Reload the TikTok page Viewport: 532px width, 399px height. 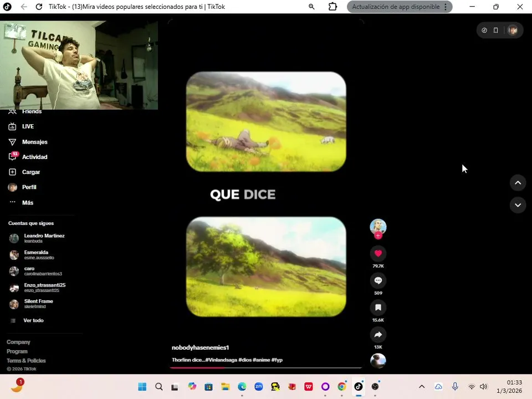point(39,7)
